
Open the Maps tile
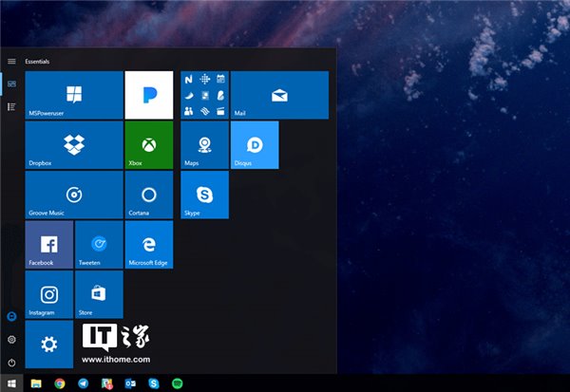[204, 145]
